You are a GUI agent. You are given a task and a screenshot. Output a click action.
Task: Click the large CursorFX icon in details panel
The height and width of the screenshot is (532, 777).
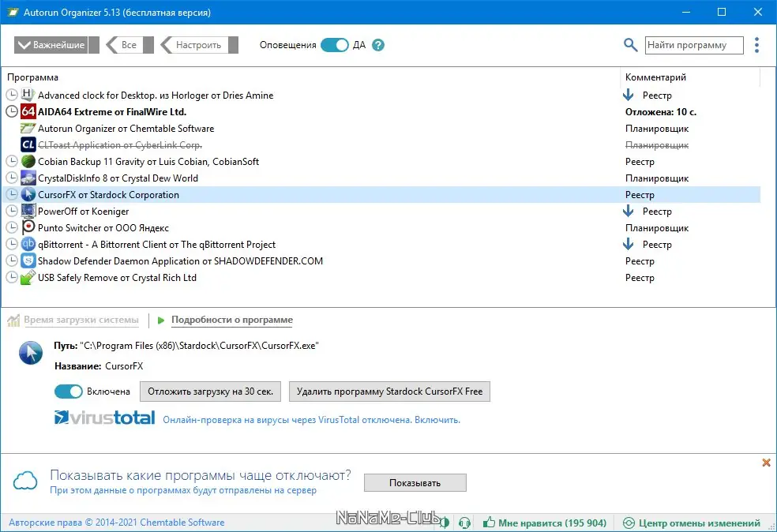click(31, 353)
